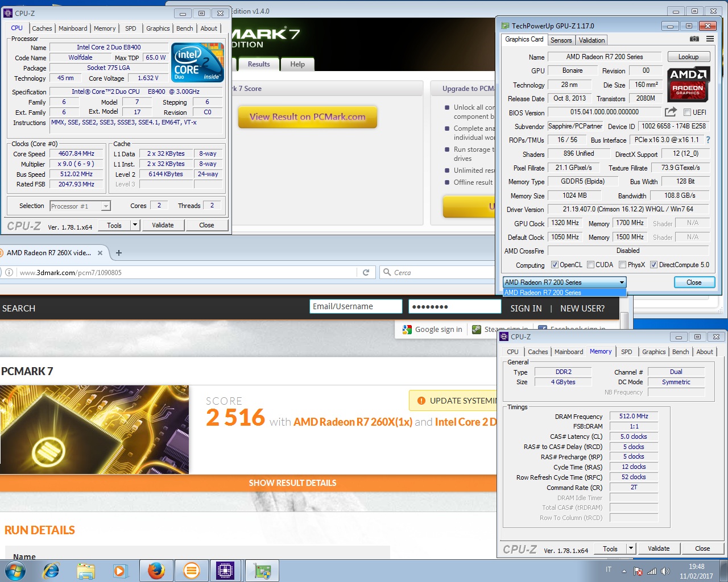The image size is (728, 582).
Task: Click the GPU-Z screenshot camera icon
Action: tap(694, 39)
